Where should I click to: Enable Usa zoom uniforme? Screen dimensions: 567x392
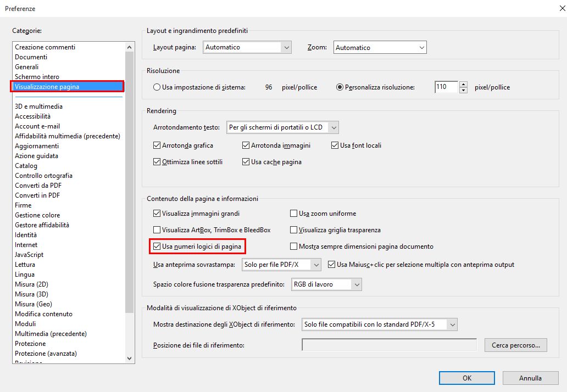293,214
